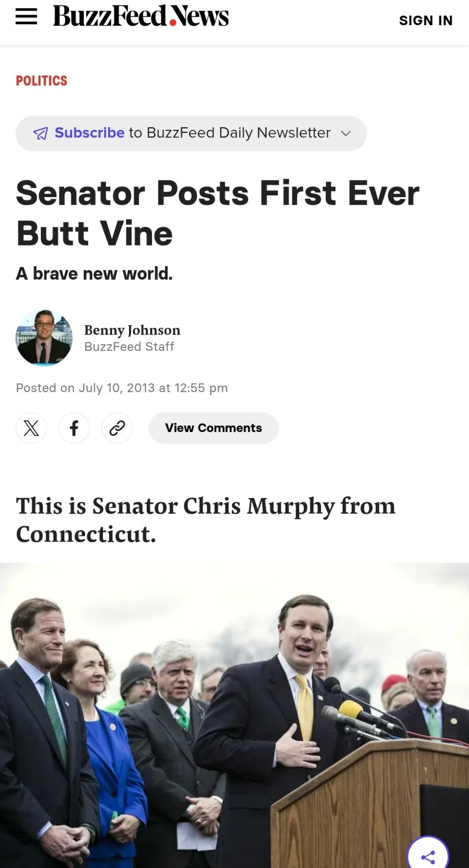Click the BuzzFeed News logo

141,16
